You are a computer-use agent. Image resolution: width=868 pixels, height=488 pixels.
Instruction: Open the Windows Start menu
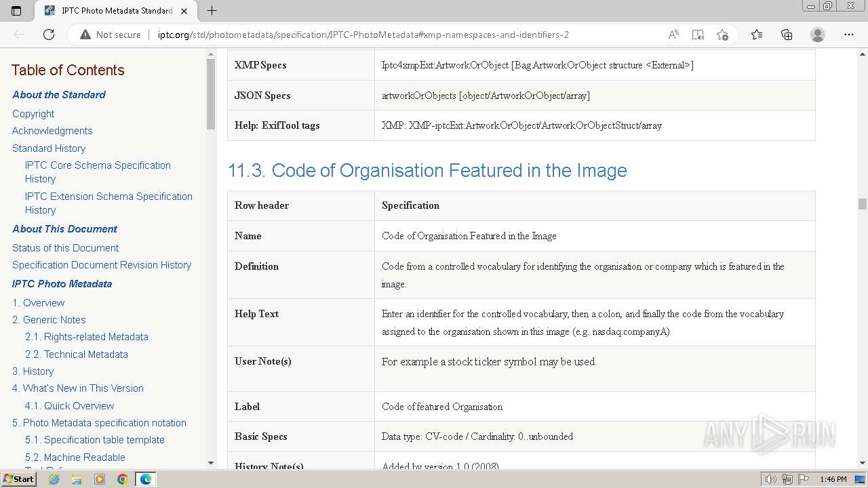click(x=19, y=479)
